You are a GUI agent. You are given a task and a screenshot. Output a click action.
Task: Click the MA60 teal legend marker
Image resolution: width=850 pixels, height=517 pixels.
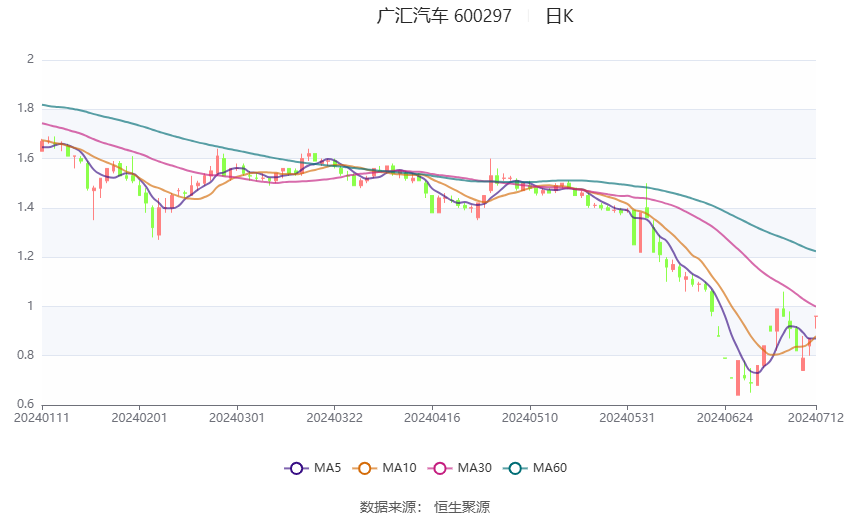pyautogui.click(x=514, y=468)
